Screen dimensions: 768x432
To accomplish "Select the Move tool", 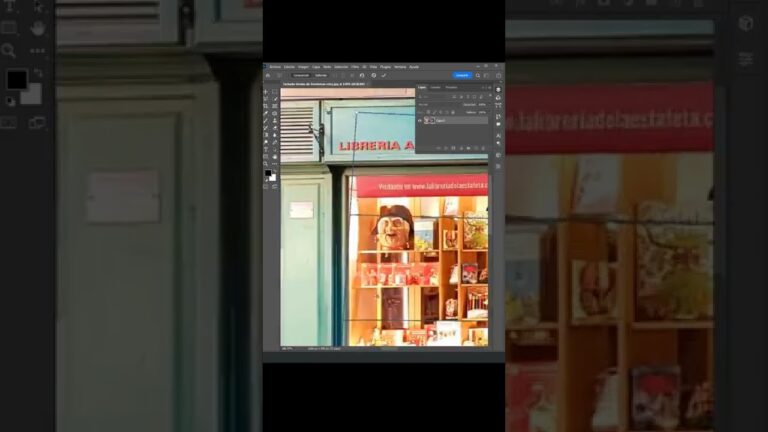I will click(x=265, y=92).
